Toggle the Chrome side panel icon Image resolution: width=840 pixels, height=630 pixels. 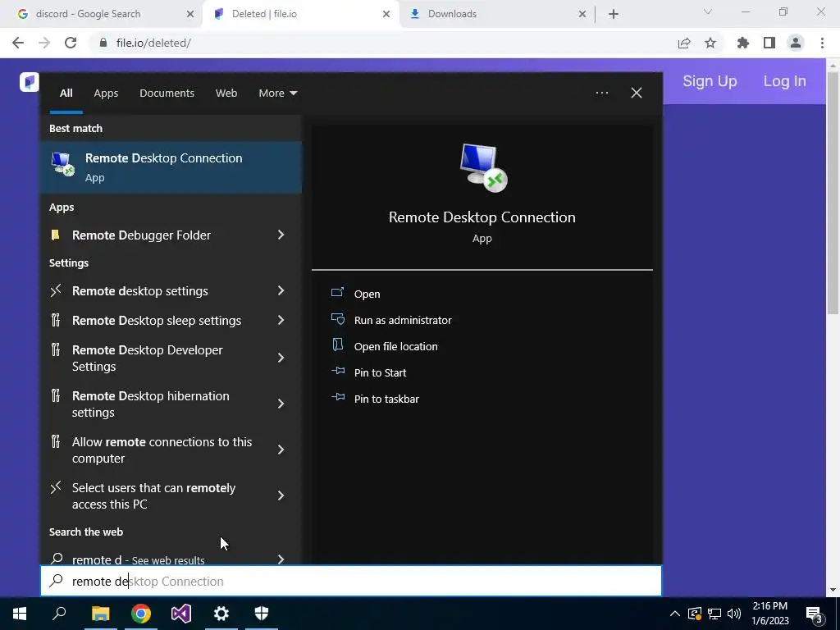[769, 43]
